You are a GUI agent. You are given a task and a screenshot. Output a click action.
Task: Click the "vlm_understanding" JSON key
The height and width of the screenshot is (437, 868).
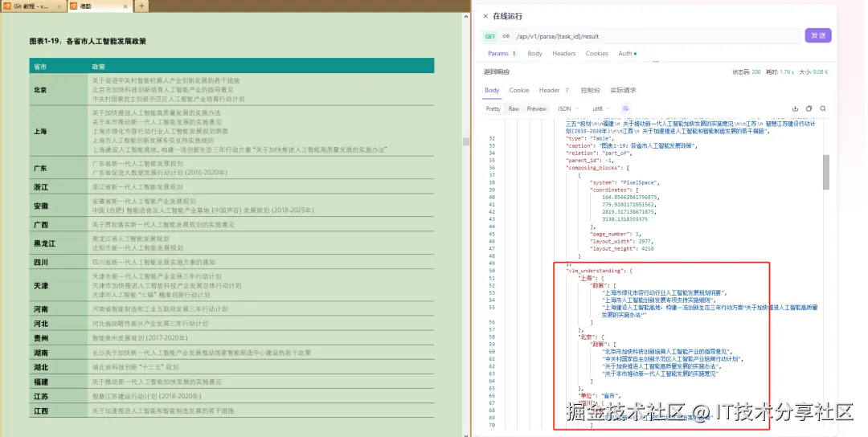point(594,271)
